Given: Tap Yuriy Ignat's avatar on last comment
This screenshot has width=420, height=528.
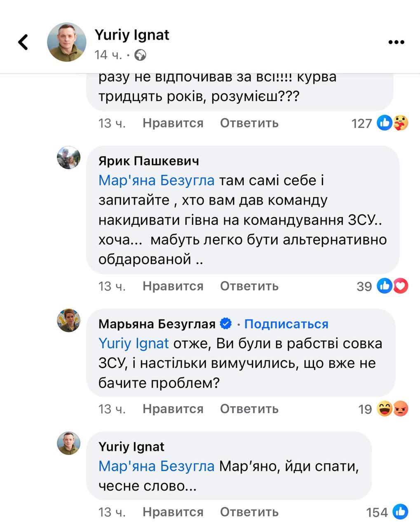Looking at the screenshot, I should (68, 443).
